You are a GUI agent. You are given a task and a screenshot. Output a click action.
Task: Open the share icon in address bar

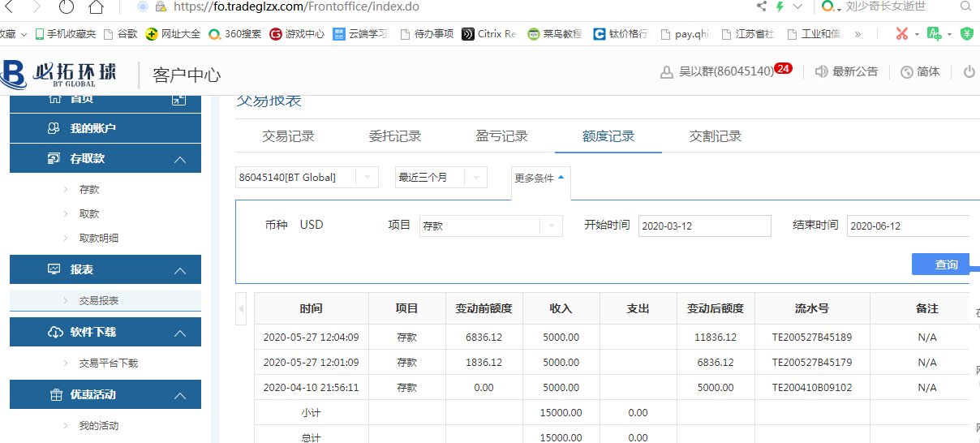(762, 6)
